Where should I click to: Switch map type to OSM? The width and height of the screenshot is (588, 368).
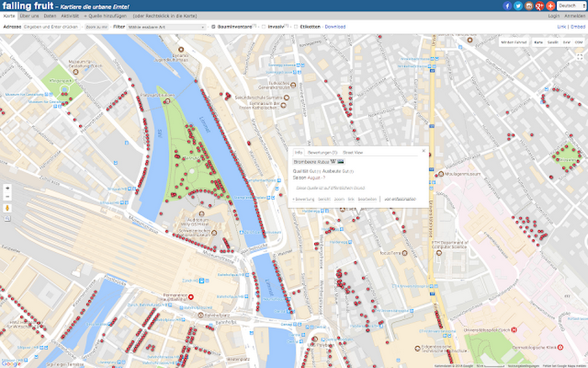click(579, 42)
